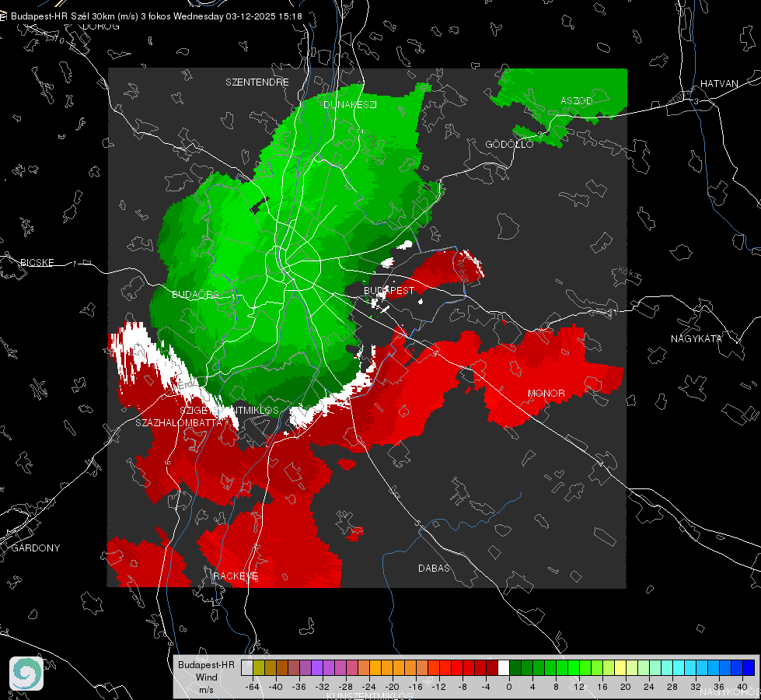Screen dimensions: 761x700
Task: Click the m/s unit label in legend
Action: (206, 690)
